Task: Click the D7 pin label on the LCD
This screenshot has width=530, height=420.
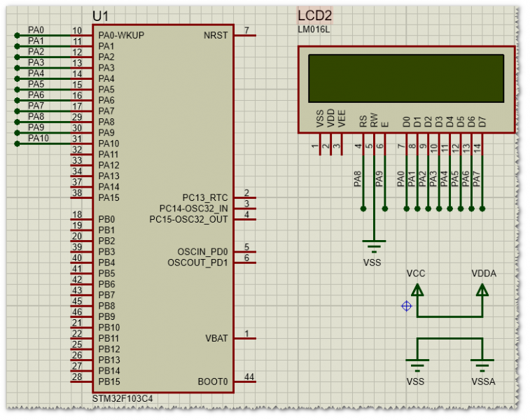Action: click(482, 122)
